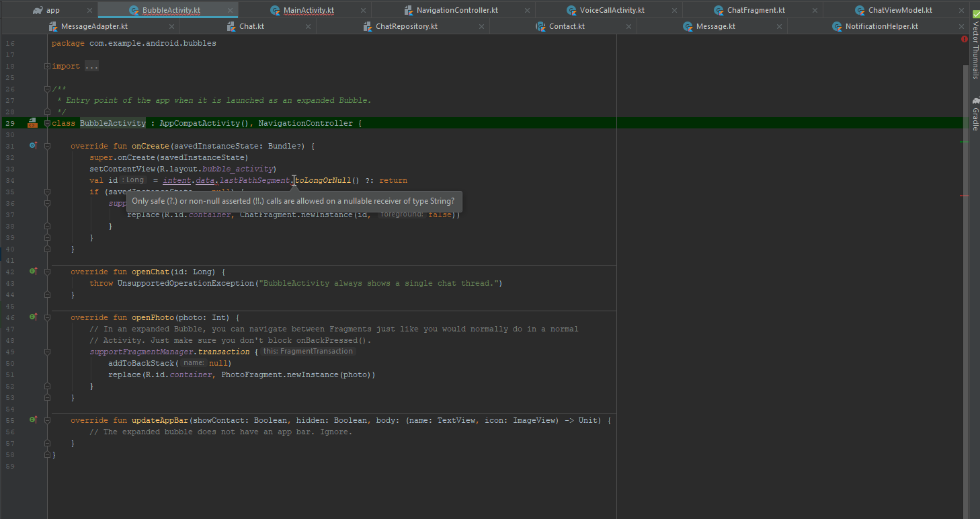Screen dimensions: 980x519
Task: Close the ChatRepository.kt tab
Action: pos(482,26)
